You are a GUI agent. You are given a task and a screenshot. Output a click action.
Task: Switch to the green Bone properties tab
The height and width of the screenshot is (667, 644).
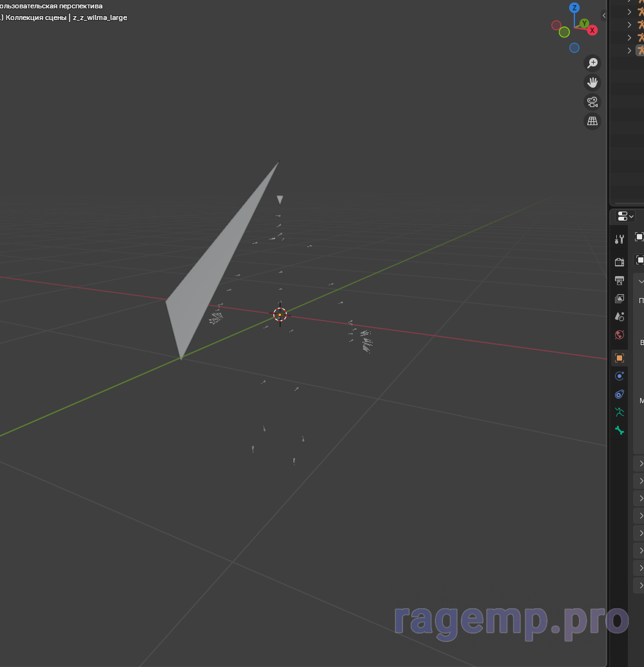tap(620, 430)
